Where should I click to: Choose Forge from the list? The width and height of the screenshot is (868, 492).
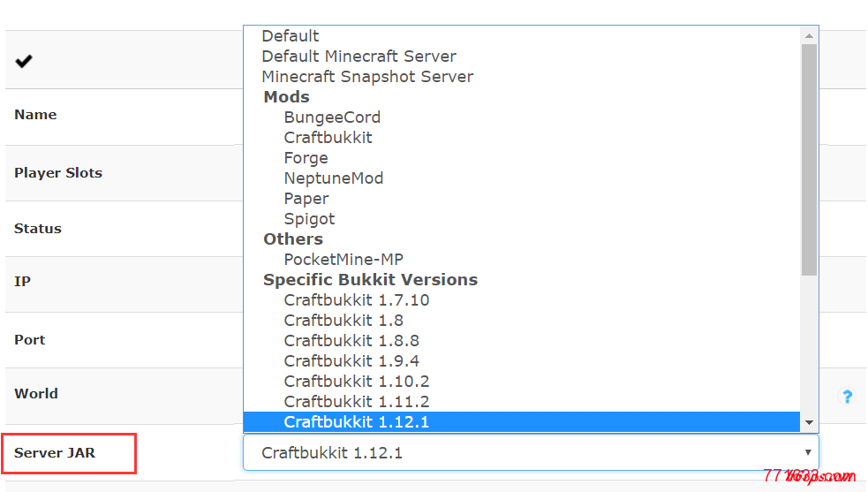[x=306, y=158]
